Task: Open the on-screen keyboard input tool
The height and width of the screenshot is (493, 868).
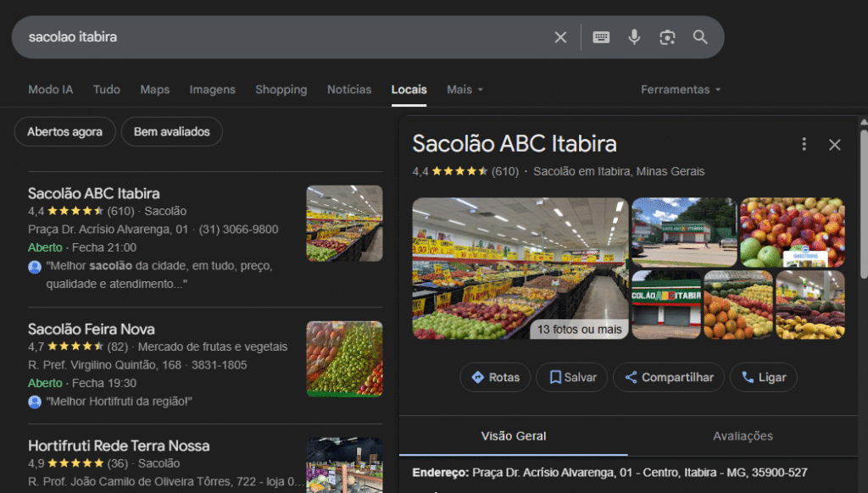Action: point(601,37)
